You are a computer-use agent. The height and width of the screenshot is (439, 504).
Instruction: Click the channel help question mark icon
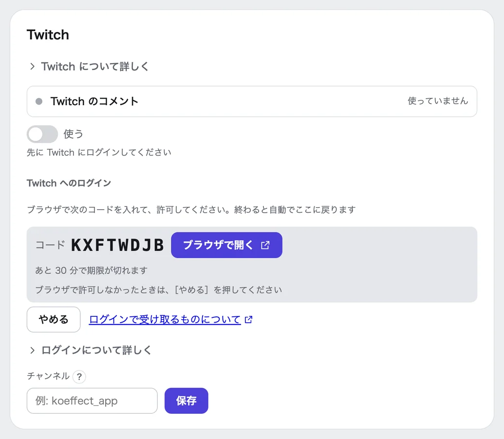coord(79,376)
